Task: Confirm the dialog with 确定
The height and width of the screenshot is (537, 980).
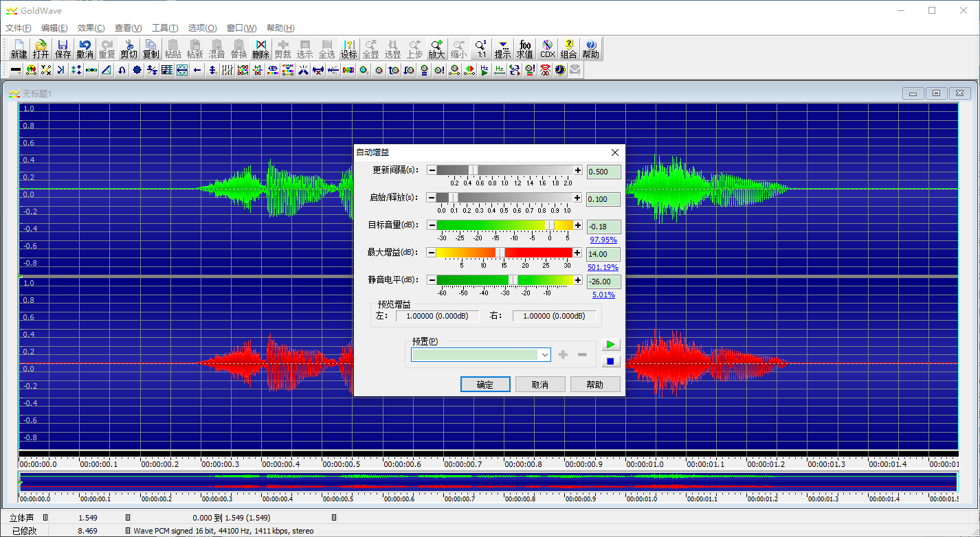Action: point(485,385)
